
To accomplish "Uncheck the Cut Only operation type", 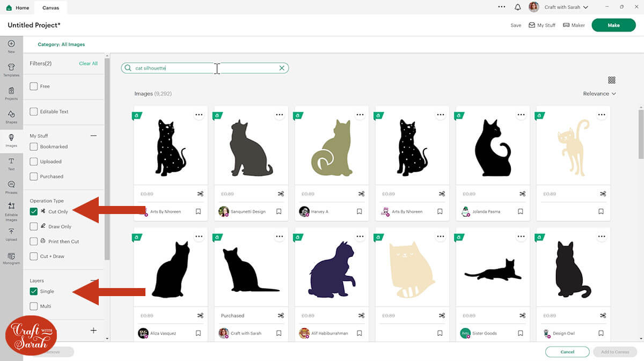I will [x=34, y=212].
